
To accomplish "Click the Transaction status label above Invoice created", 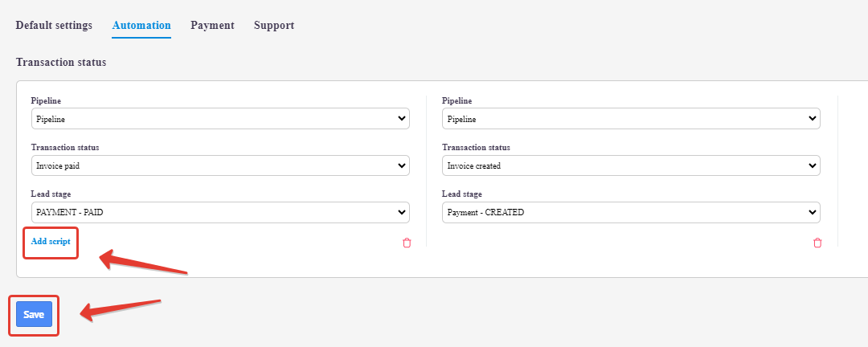I will (x=476, y=148).
